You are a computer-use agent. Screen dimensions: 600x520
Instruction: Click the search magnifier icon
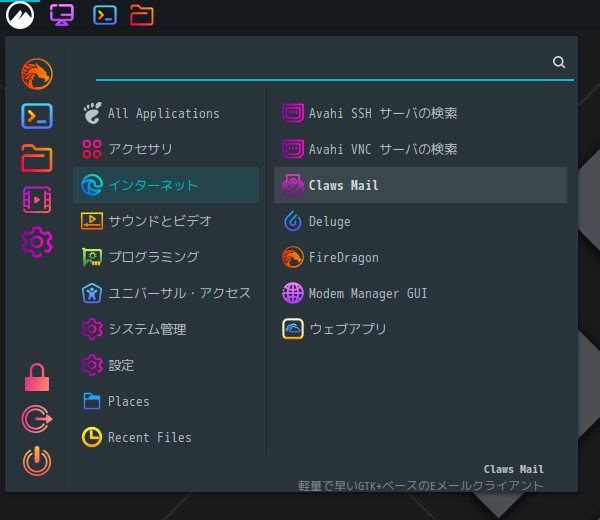559,62
